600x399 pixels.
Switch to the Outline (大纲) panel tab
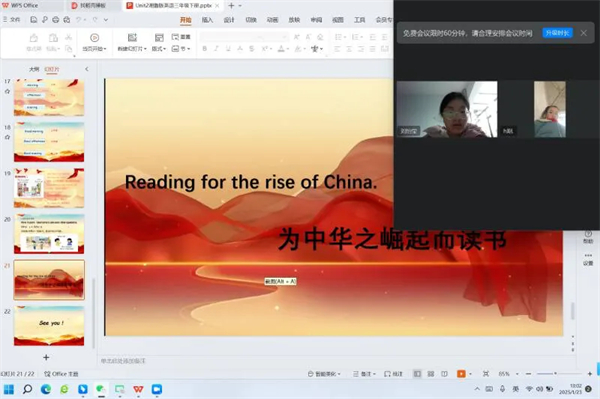click(34, 69)
